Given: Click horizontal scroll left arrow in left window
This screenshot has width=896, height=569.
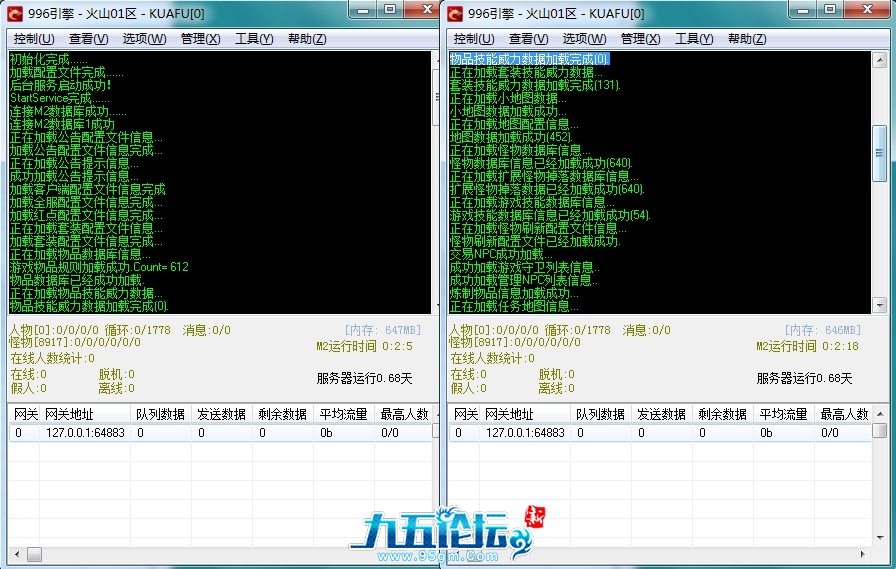Looking at the screenshot, I should (17, 554).
